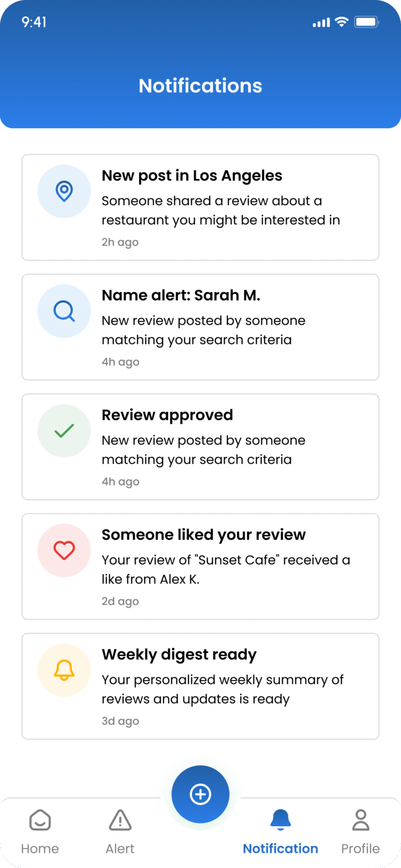Viewport: 401px width, 868px height.
Task: Tap the yellow bell icon
Action: [64, 670]
